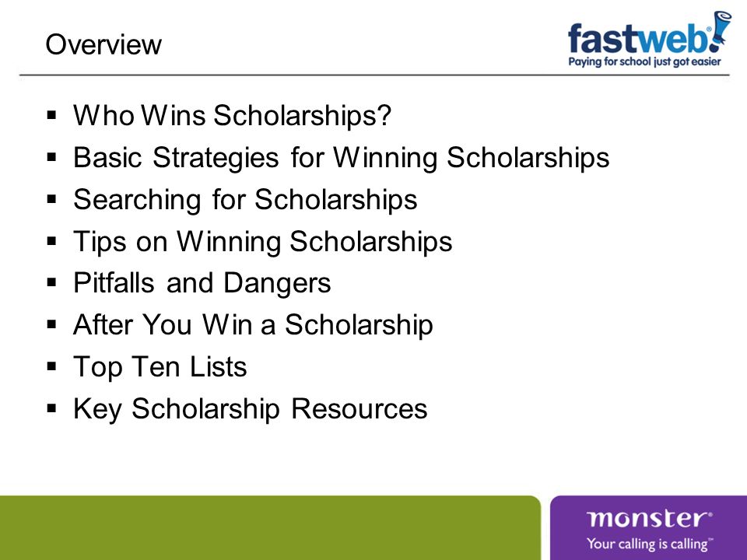Select the bullet before Top Ten Lists
The width and height of the screenshot is (747, 560).
52,366
